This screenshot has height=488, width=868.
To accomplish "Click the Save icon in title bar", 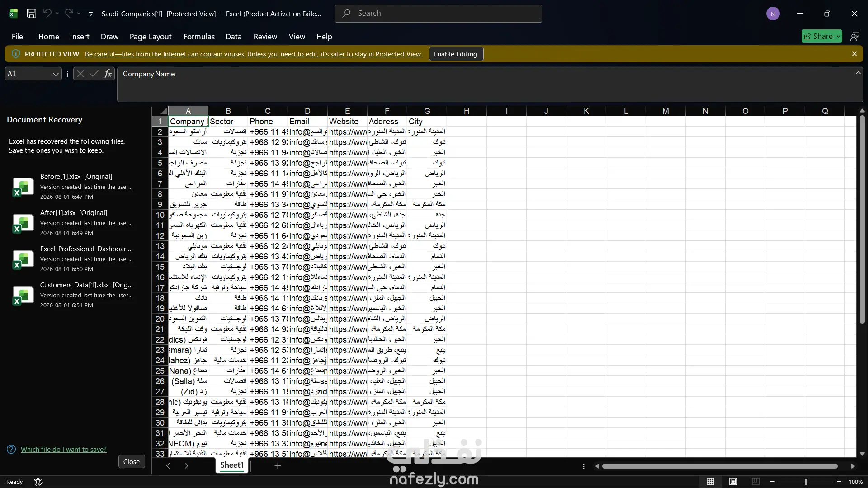I will (x=32, y=14).
